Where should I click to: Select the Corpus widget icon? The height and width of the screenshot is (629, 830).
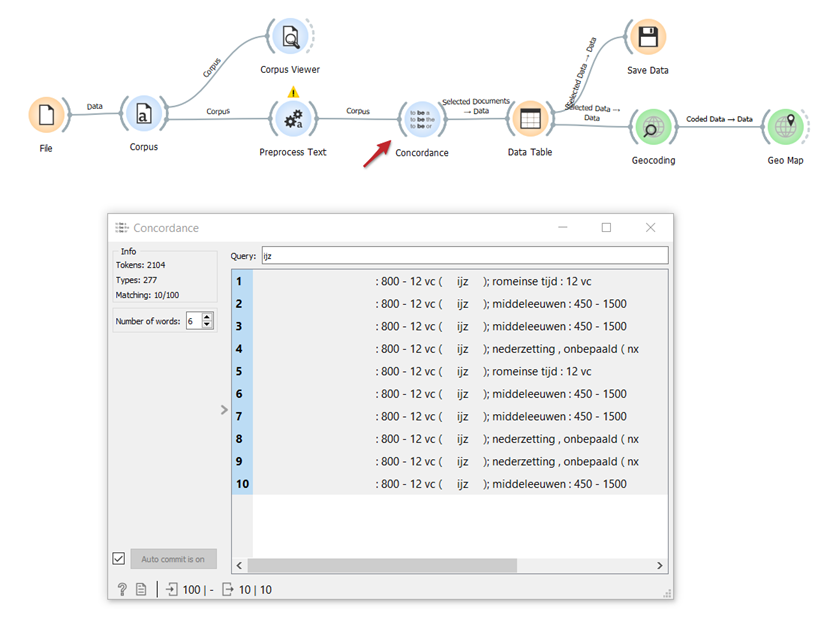click(144, 116)
